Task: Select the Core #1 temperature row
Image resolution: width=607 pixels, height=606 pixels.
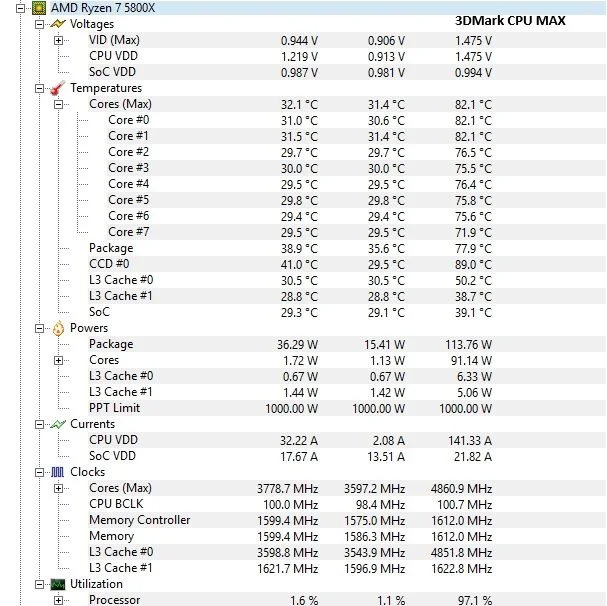Action: (x=357, y=136)
